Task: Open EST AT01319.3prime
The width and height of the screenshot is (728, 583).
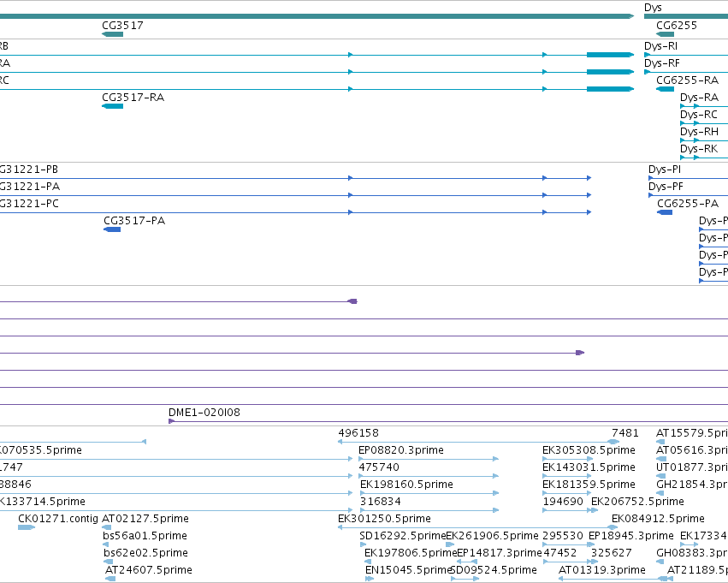Action: [x=602, y=570]
